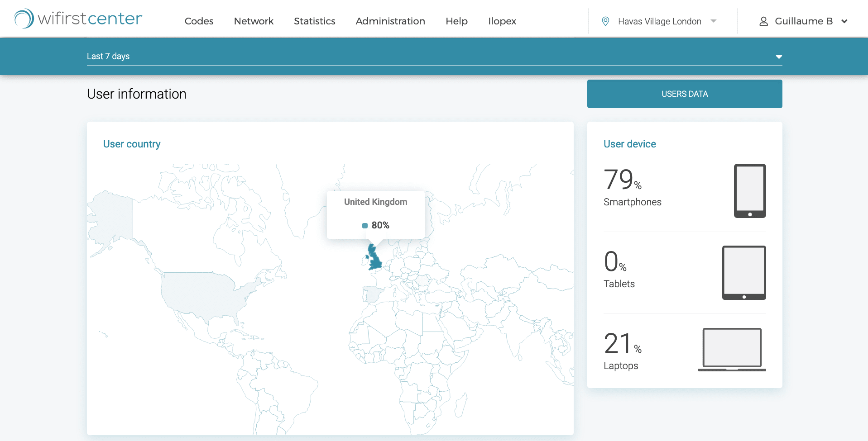Click the 0% Tablets value
This screenshot has width=868, height=441.
615,261
